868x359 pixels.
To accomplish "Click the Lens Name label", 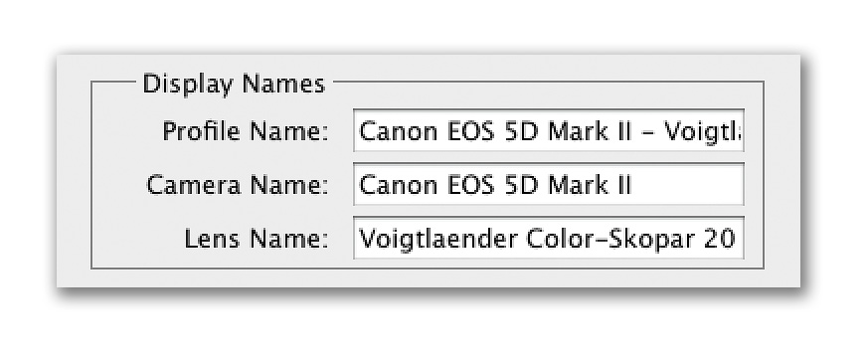I will coord(256,239).
